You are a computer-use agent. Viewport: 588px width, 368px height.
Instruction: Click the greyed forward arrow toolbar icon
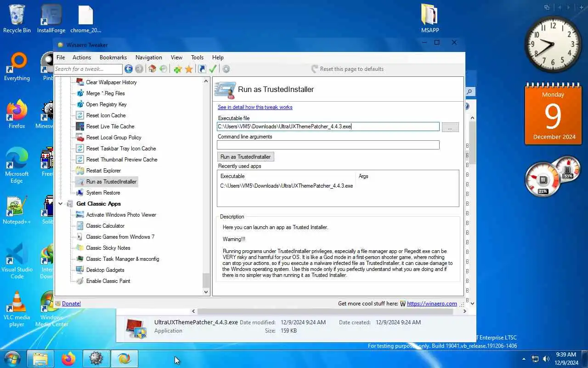click(x=139, y=69)
